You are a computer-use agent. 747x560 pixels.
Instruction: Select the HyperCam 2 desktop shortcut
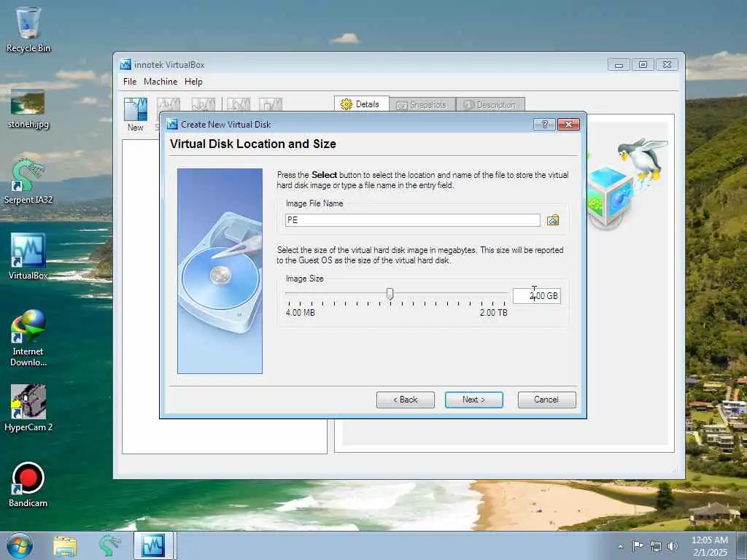pyautogui.click(x=28, y=408)
